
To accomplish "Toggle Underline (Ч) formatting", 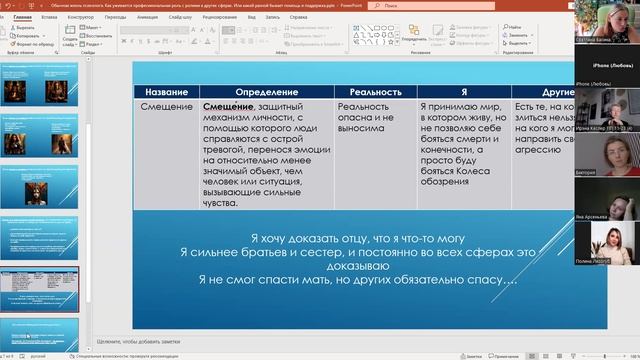I will click(x=140, y=41).
